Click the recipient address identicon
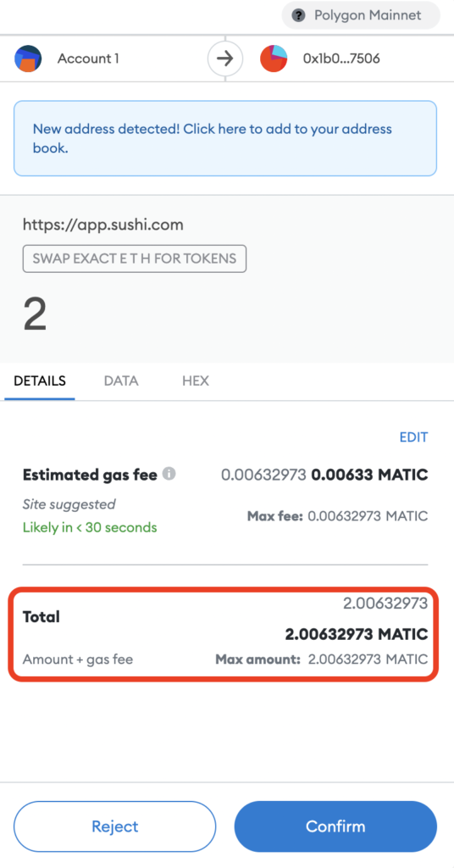Screen dimensions: 454x868 tap(274, 58)
